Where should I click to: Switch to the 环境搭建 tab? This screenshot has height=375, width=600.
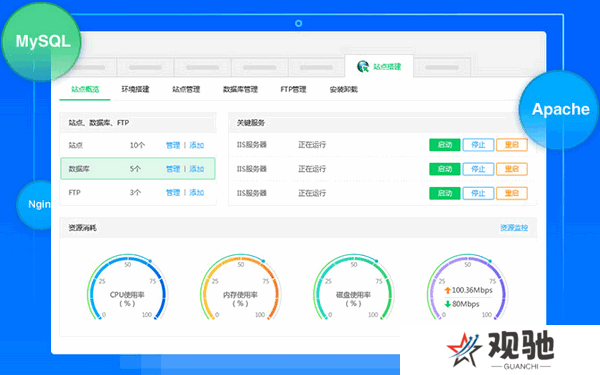coord(135,90)
